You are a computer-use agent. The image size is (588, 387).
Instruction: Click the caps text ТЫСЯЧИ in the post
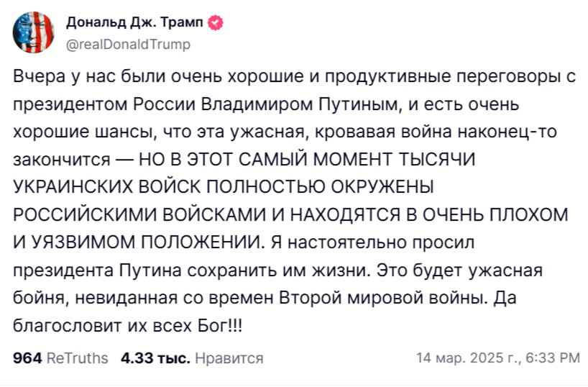pyautogui.click(x=446, y=158)
